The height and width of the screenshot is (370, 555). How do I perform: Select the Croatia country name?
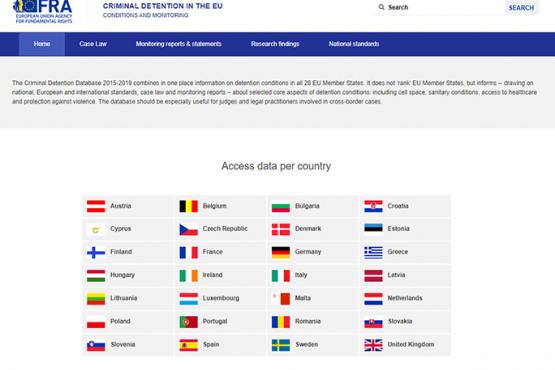(x=398, y=206)
